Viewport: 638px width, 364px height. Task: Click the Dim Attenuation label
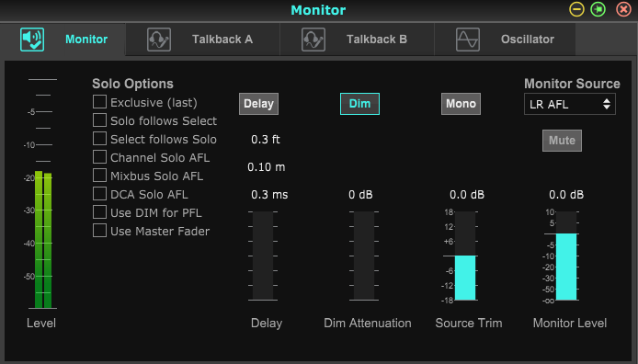pos(368,323)
